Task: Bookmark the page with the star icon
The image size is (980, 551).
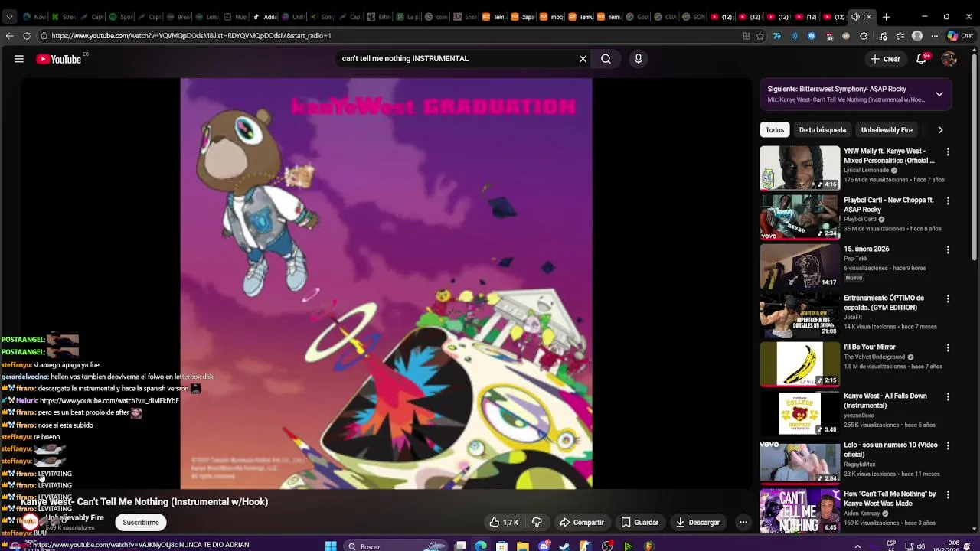Action: (x=760, y=36)
